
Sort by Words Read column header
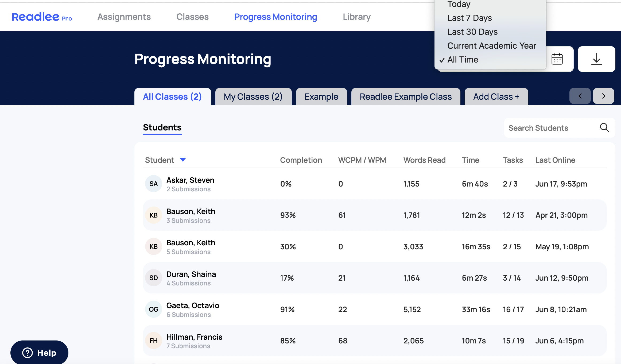click(424, 160)
